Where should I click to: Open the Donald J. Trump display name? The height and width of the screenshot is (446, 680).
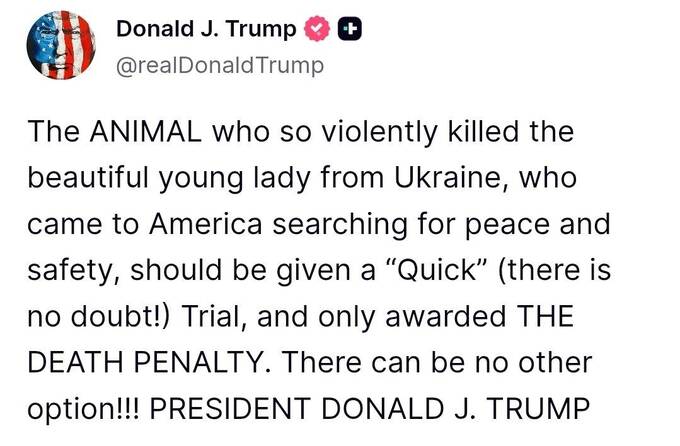click(x=207, y=30)
